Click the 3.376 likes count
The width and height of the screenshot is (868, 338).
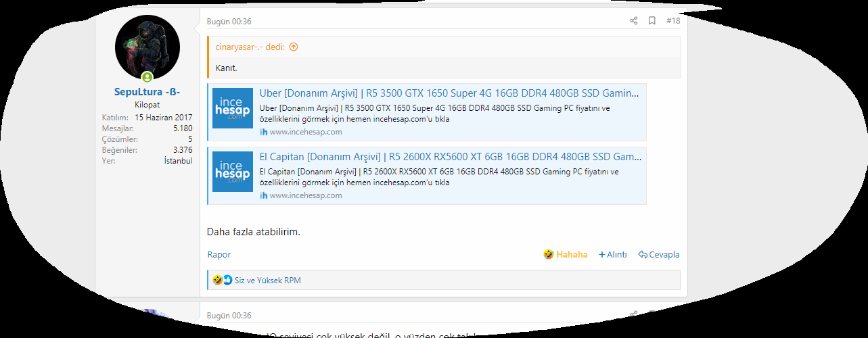point(183,150)
